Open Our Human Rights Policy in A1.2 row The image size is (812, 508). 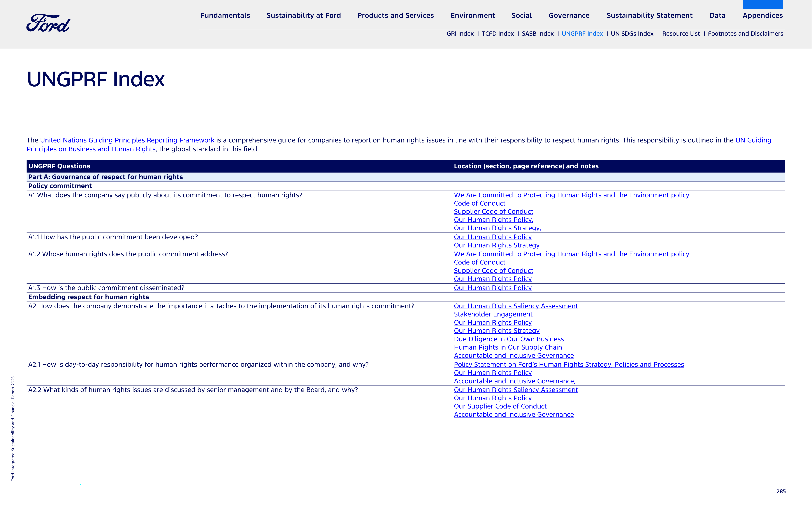(x=492, y=279)
